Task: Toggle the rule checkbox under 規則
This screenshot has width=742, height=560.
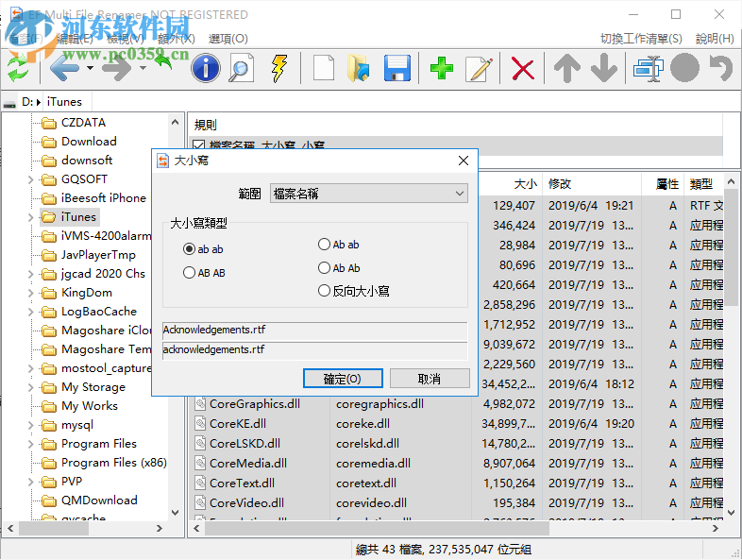Action: point(199,145)
